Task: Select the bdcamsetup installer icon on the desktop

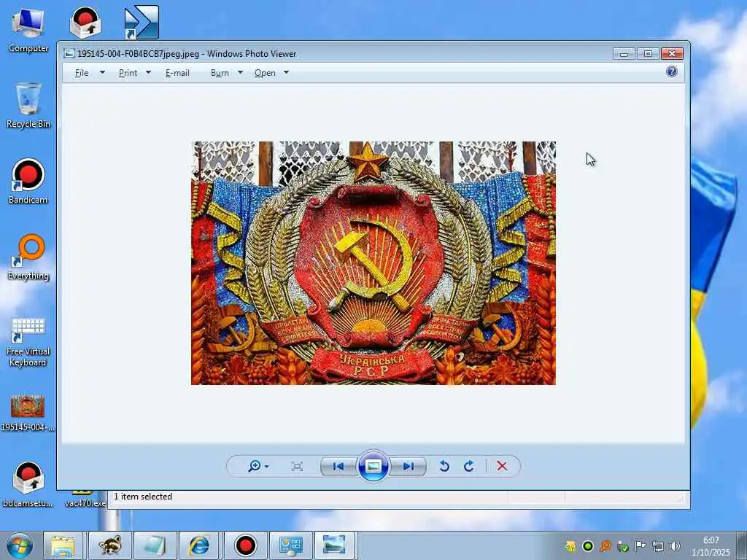Action: tap(28, 484)
